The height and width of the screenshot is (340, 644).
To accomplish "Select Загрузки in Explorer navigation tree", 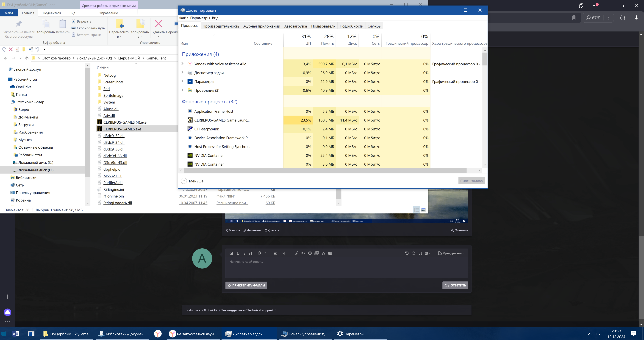I will point(26,125).
